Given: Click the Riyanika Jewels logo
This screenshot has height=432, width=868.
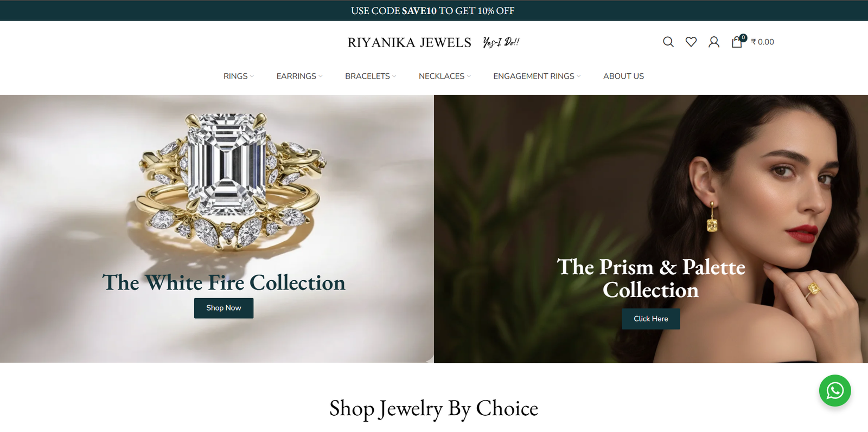Looking at the screenshot, I should 410,42.
